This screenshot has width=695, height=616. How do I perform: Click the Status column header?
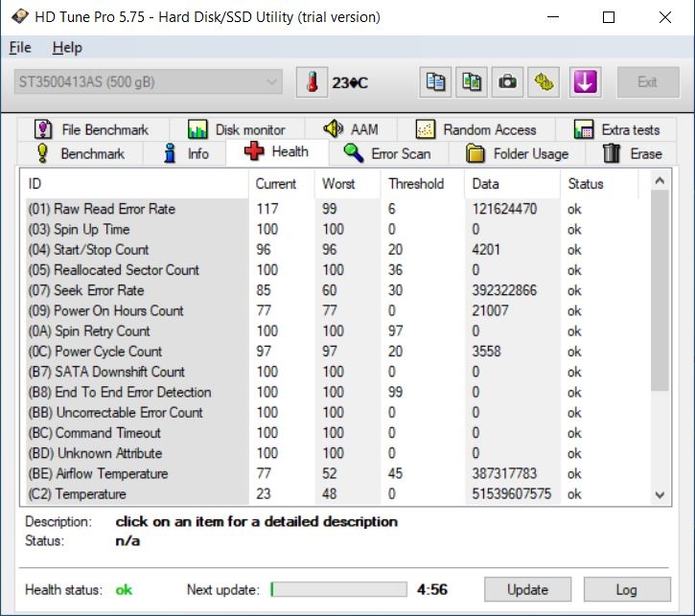(x=599, y=184)
